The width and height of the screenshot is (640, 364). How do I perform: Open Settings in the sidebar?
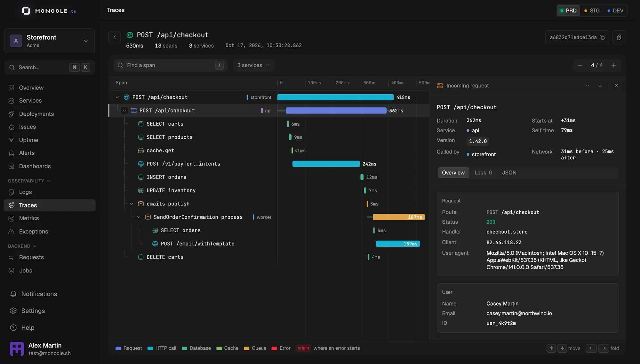coord(50,311)
